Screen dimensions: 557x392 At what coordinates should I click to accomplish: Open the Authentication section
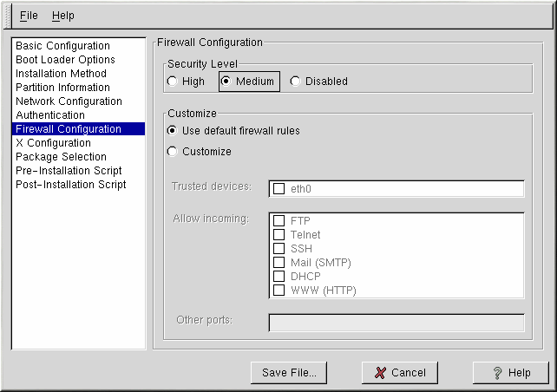tap(50, 115)
